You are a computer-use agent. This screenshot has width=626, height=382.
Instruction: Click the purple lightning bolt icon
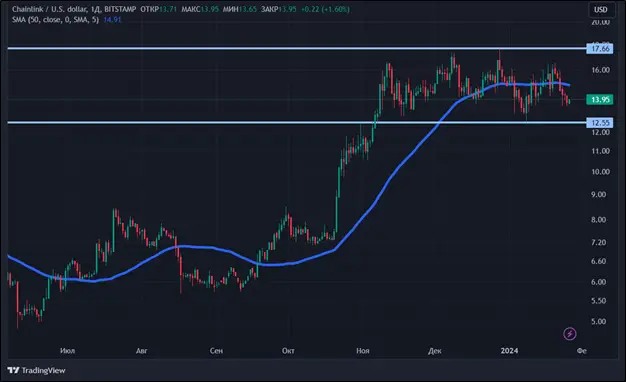tap(570, 334)
